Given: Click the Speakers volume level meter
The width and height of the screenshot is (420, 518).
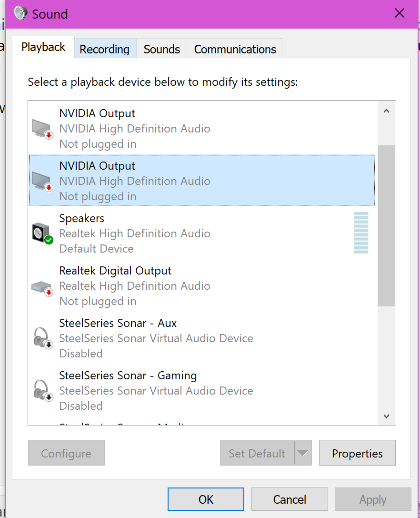Looking at the screenshot, I should (361, 233).
